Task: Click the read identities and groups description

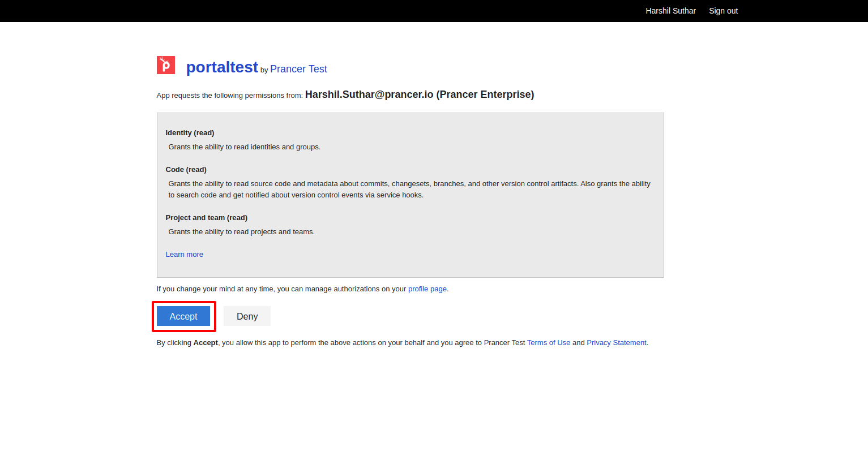Action: [244, 147]
